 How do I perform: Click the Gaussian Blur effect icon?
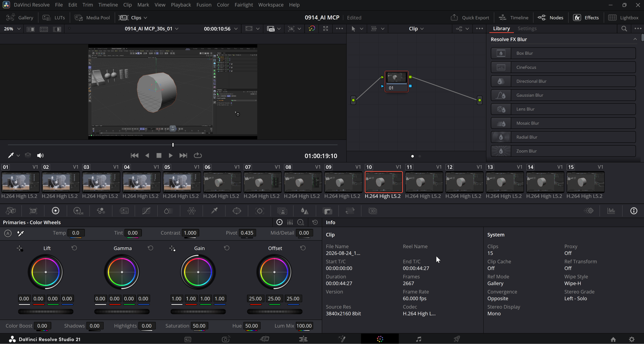pos(501,95)
